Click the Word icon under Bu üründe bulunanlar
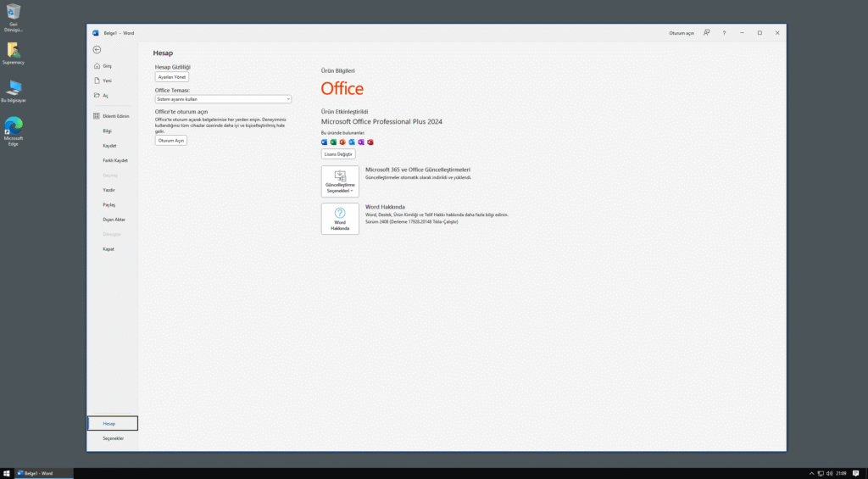Image resolution: width=868 pixels, height=479 pixels. [325, 142]
